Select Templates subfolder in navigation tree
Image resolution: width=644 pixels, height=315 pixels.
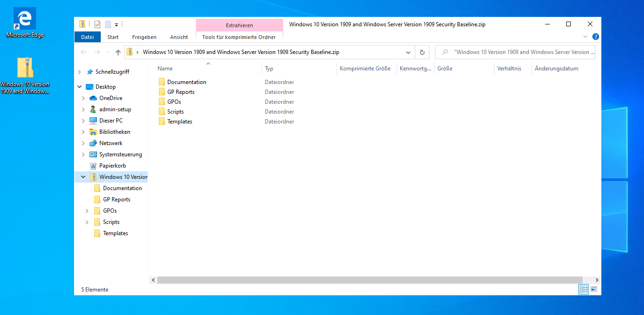115,233
